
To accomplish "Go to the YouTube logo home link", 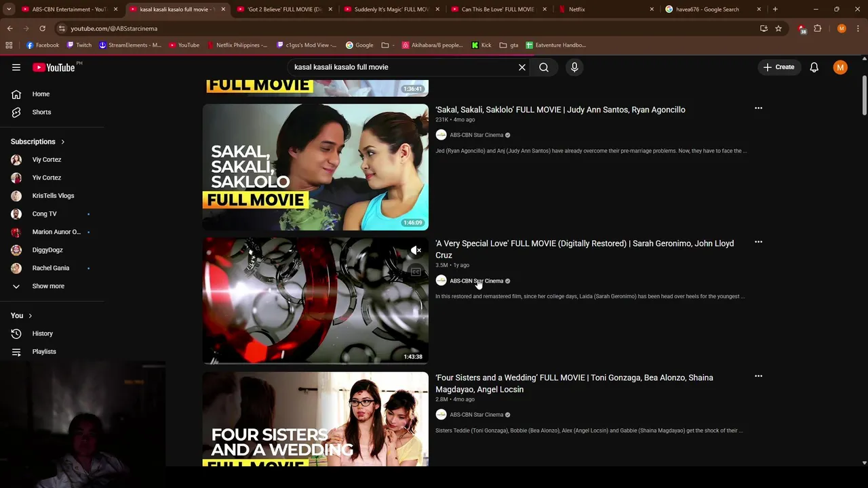I will tap(54, 67).
